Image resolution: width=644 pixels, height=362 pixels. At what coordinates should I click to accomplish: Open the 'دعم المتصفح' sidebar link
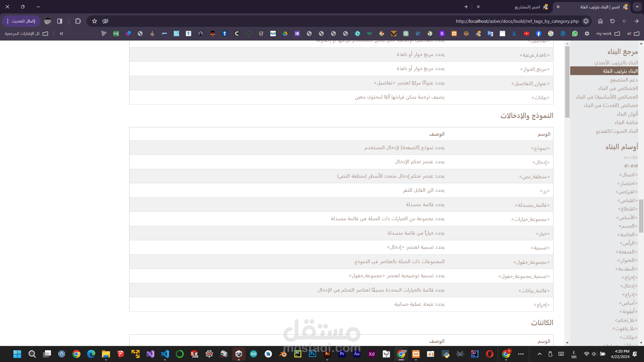pyautogui.click(x=624, y=80)
